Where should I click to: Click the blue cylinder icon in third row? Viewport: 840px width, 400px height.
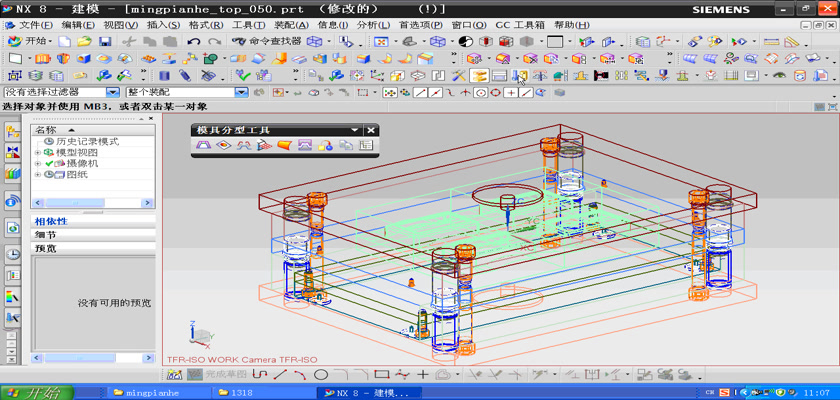pos(165,76)
